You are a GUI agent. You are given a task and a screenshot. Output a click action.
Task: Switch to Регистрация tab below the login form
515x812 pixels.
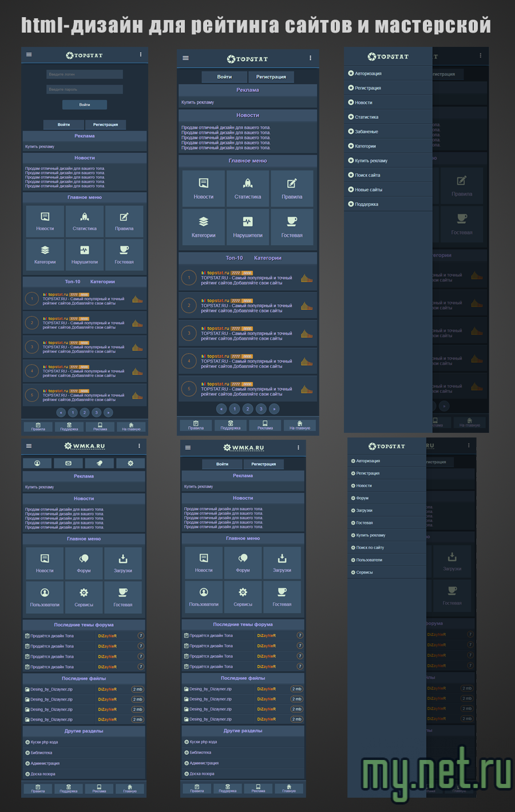105,125
